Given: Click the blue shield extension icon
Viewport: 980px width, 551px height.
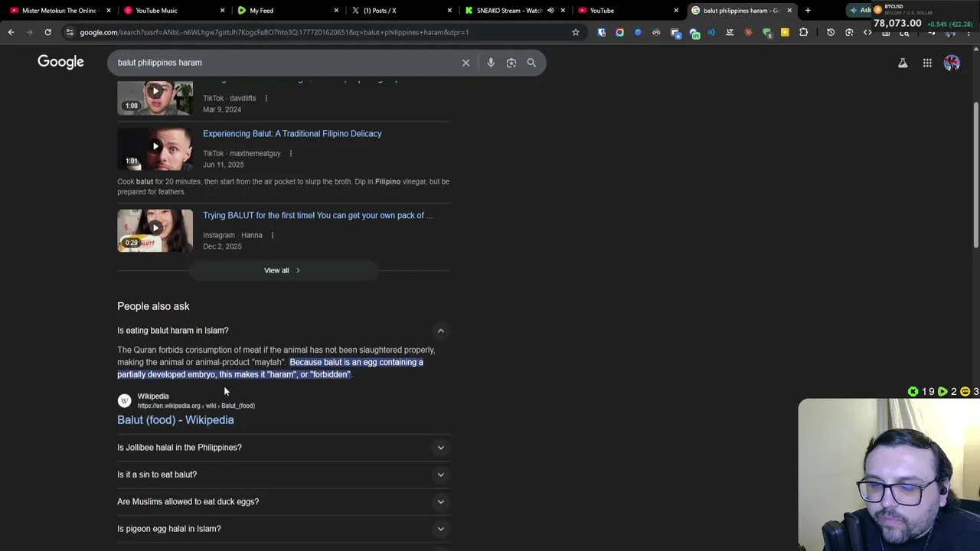Looking at the screenshot, I should click(x=601, y=32).
